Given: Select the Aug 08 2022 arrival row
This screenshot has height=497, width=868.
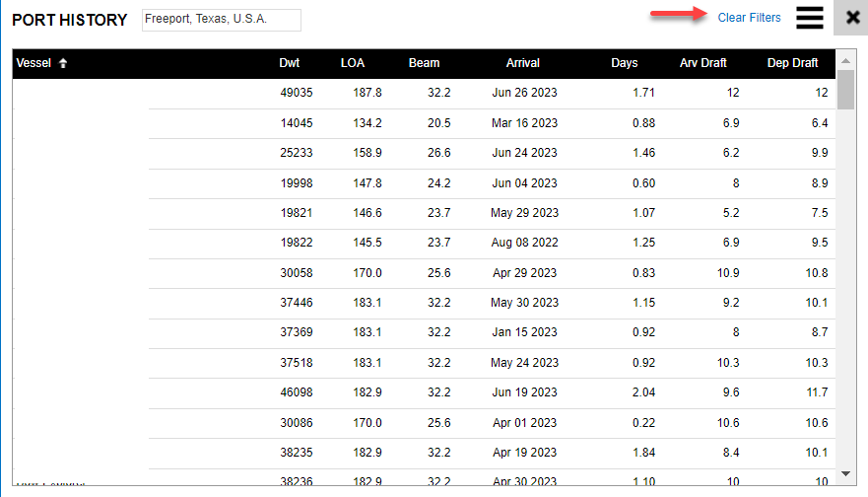Looking at the screenshot, I should pyautogui.click(x=524, y=243).
